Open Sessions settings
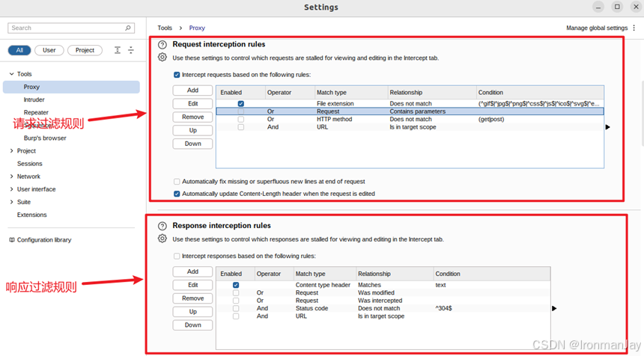 pyautogui.click(x=29, y=164)
